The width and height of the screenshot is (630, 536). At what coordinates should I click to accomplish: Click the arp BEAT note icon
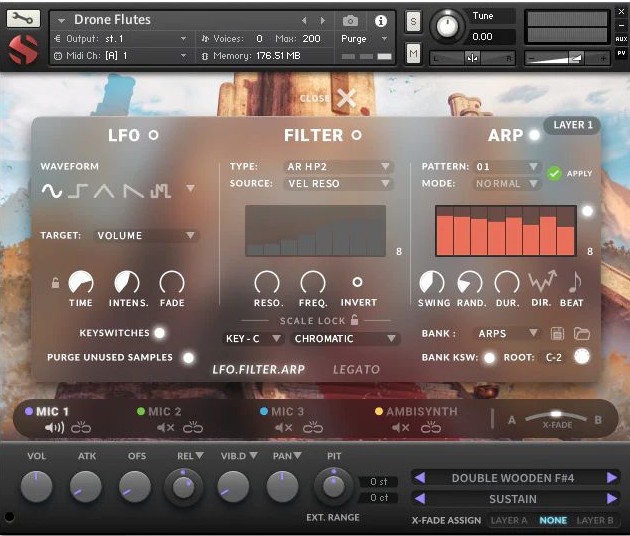pos(575,282)
